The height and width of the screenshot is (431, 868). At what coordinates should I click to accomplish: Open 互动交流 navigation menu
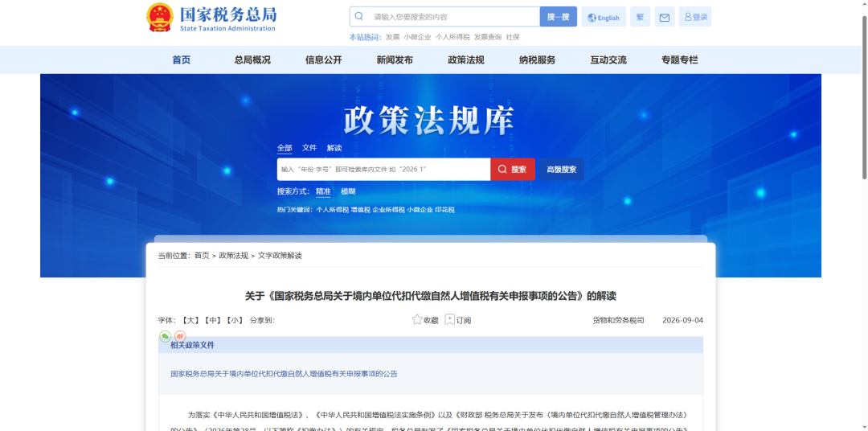click(x=608, y=60)
